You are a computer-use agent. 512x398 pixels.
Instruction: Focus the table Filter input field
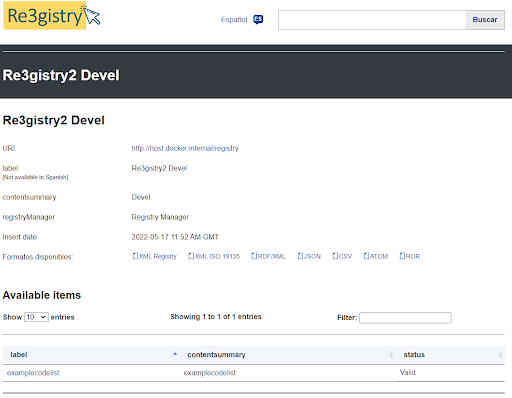click(405, 318)
